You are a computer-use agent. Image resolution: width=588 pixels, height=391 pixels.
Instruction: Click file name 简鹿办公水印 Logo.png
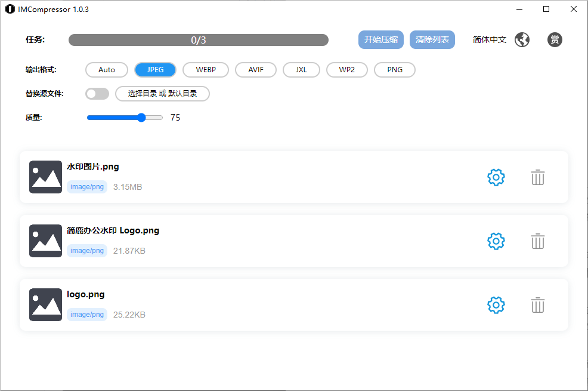(113, 230)
